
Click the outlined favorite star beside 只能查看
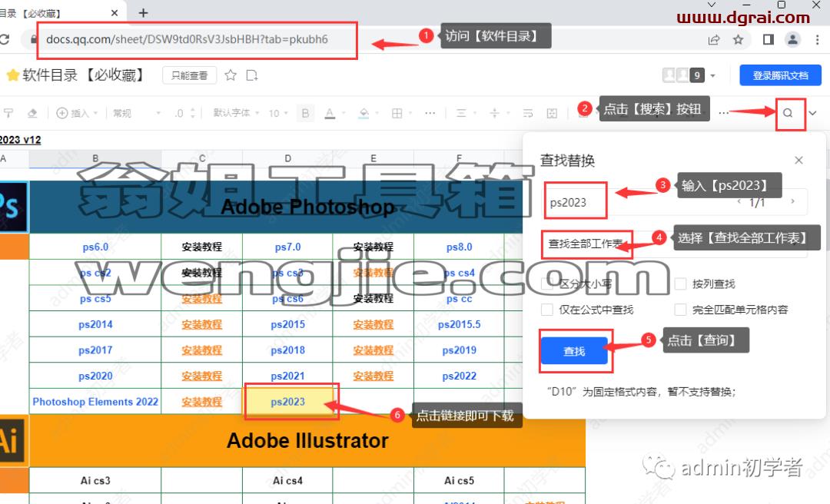coord(231,75)
